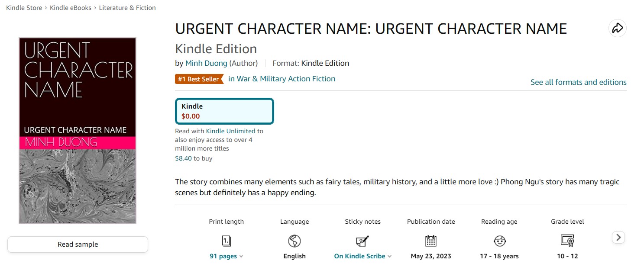Open See all formats and editions
The width and height of the screenshot is (644, 267).
[x=578, y=82]
